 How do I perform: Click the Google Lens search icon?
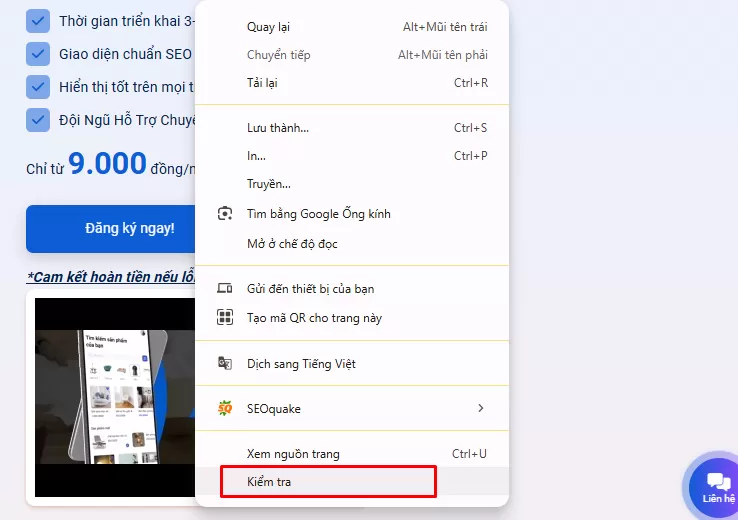click(x=225, y=214)
